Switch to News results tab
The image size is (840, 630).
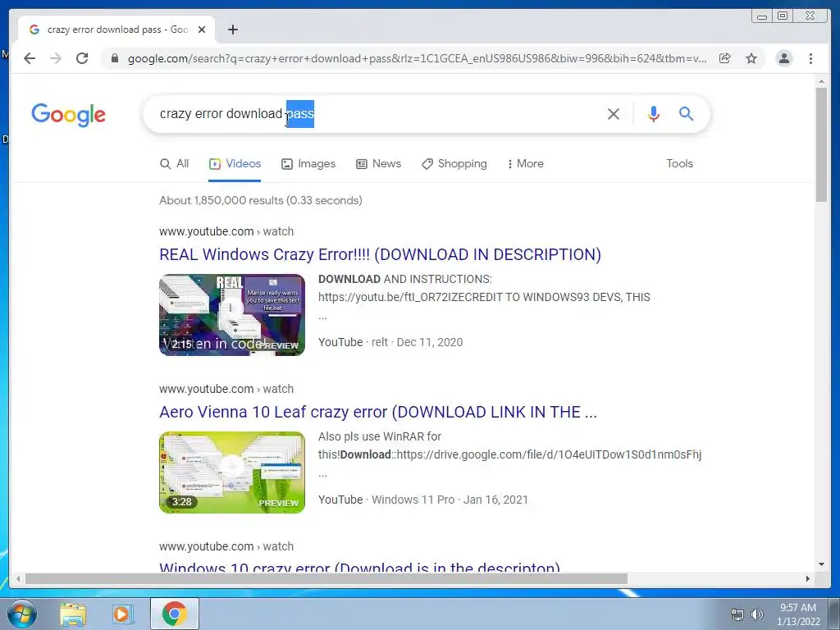coord(379,164)
